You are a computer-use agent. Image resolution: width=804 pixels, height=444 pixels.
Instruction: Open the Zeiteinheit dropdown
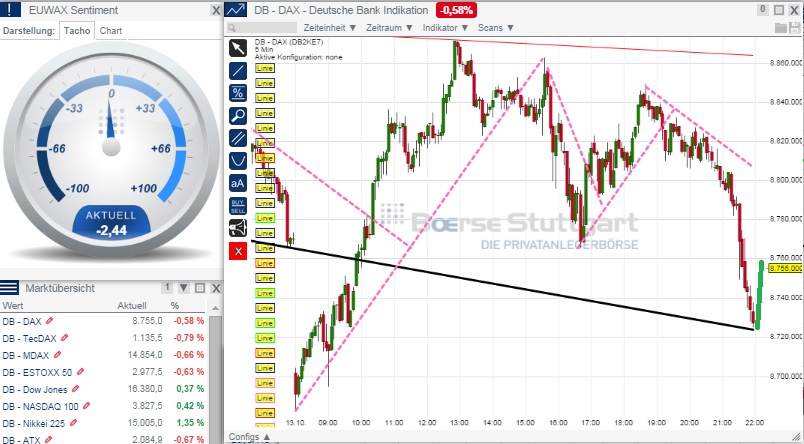tap(332, 28)
